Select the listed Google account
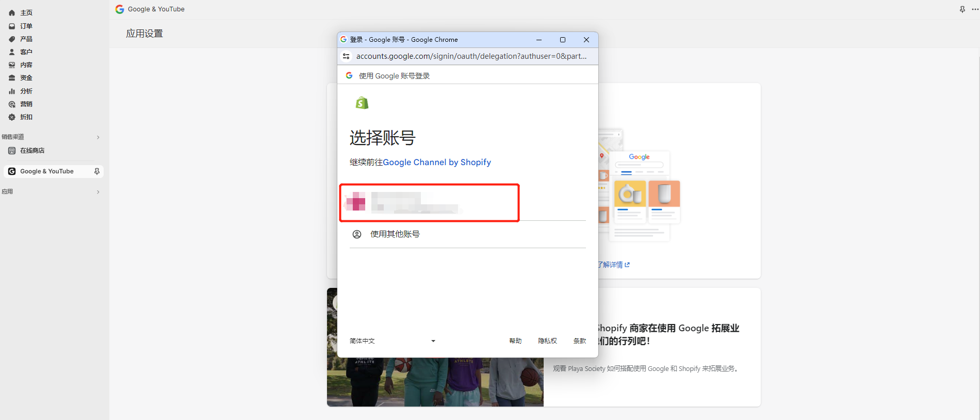This screenshot has height=420, width=980. pyautogui.click(x=429, y=202)
